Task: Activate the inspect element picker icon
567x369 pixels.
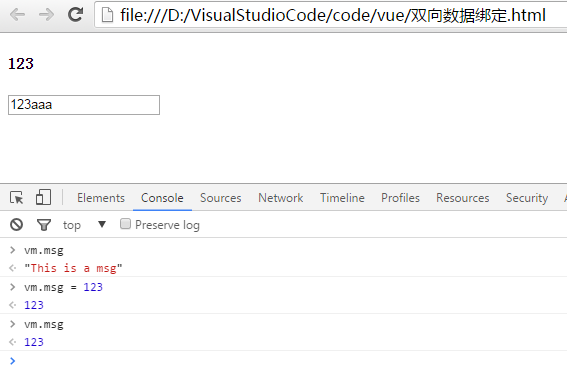Action: (17, 198)
